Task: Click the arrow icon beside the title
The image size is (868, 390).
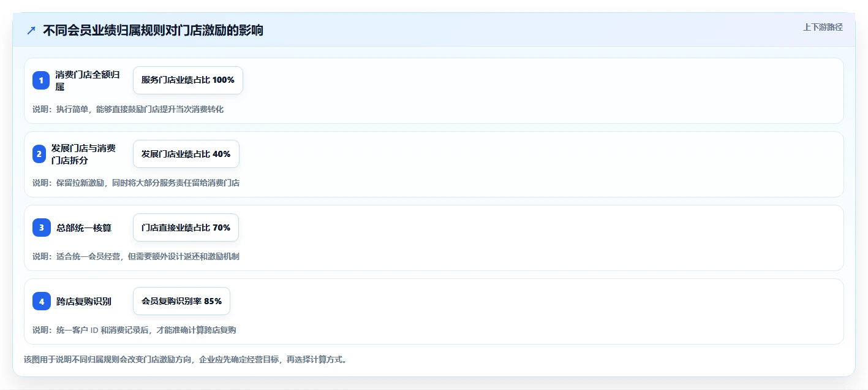Action: tap(31, 30)
